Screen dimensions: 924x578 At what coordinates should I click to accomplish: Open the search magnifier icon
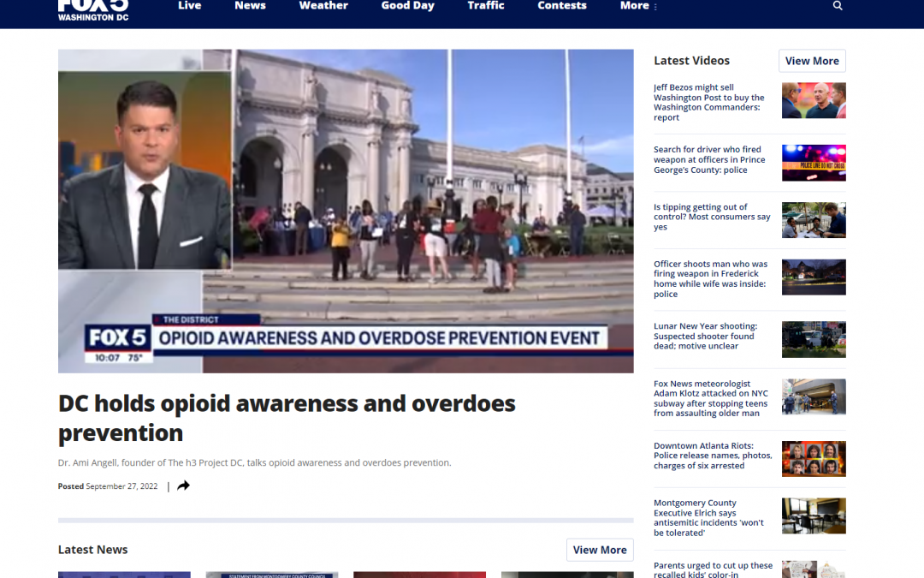pos(837,6)
